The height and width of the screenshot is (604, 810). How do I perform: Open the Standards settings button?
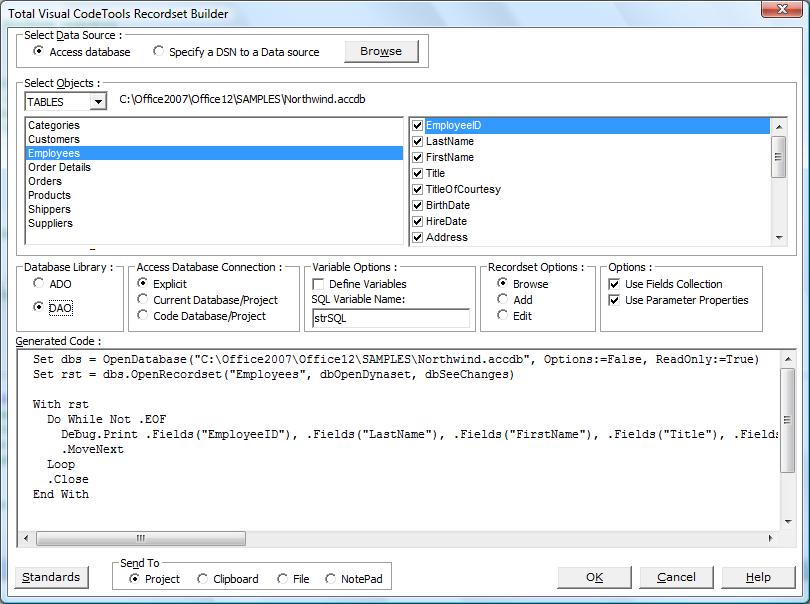pyautogui.click(x=51, y=577)
